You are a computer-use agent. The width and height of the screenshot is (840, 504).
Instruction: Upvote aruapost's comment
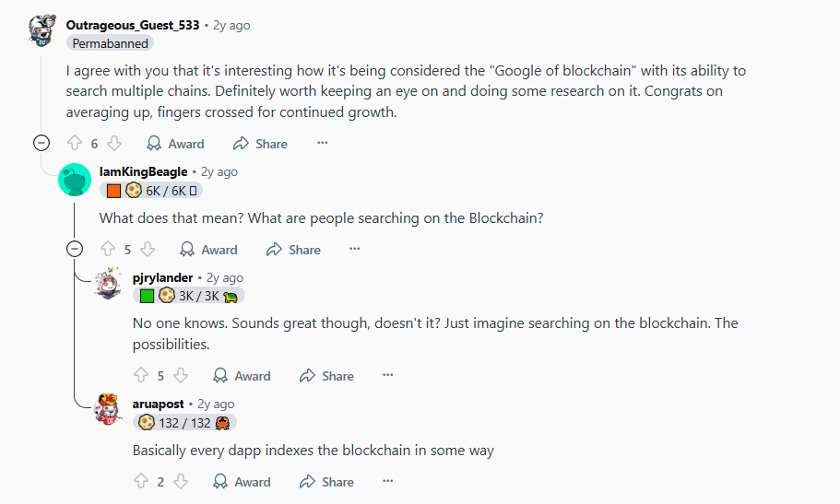pos(141,481)
